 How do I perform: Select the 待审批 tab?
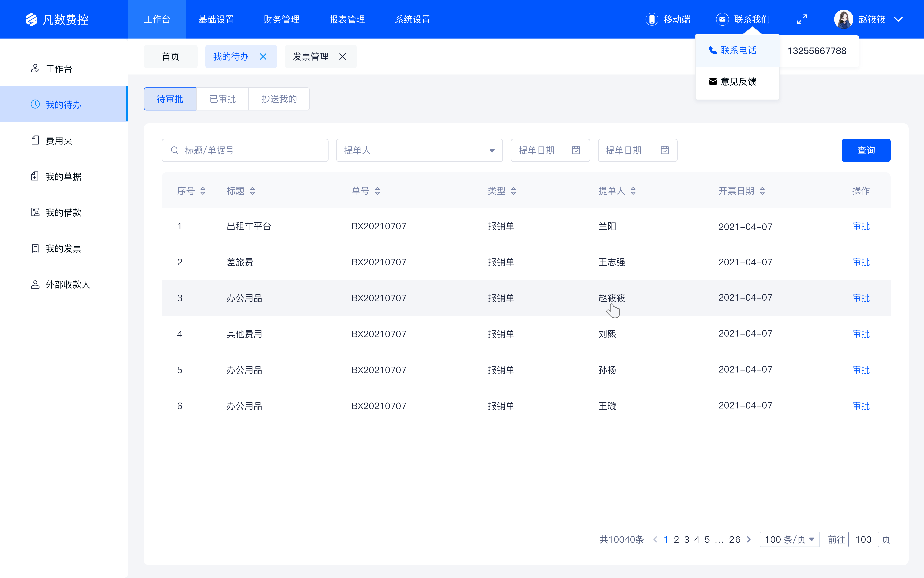[x=170, y=99]
